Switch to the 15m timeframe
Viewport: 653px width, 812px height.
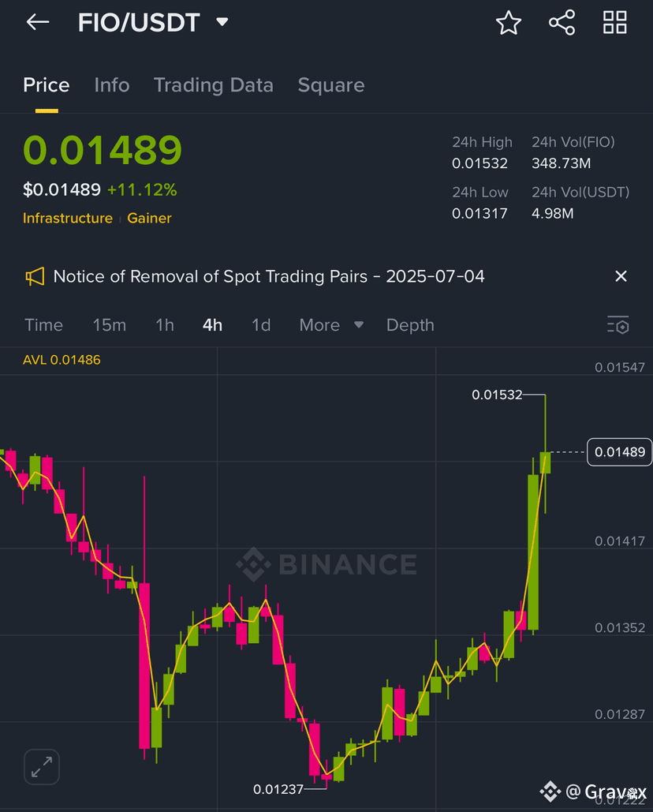tap(110, 324)
